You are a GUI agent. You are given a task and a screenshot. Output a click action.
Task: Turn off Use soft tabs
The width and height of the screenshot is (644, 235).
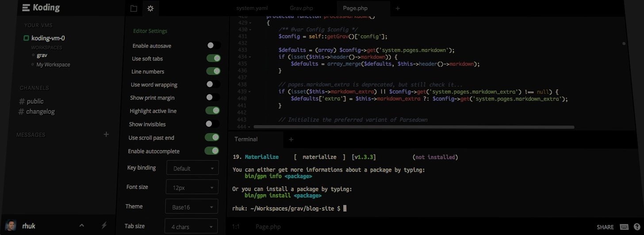(213, 58)
